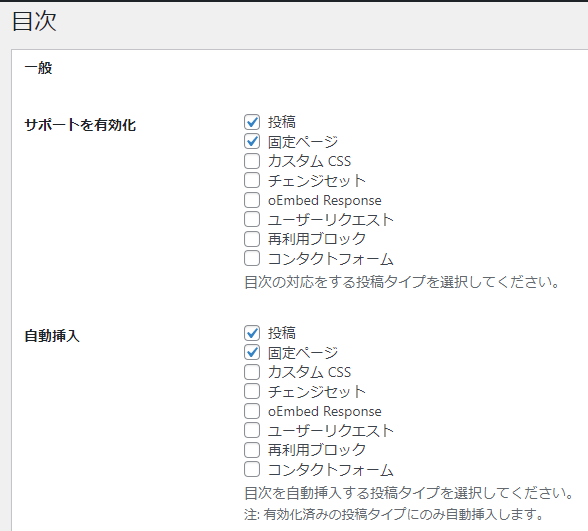Click the 自動挿入 setting label
This screenshot has width=588, height=531.
pyautogui.click(x=52, y=336)
